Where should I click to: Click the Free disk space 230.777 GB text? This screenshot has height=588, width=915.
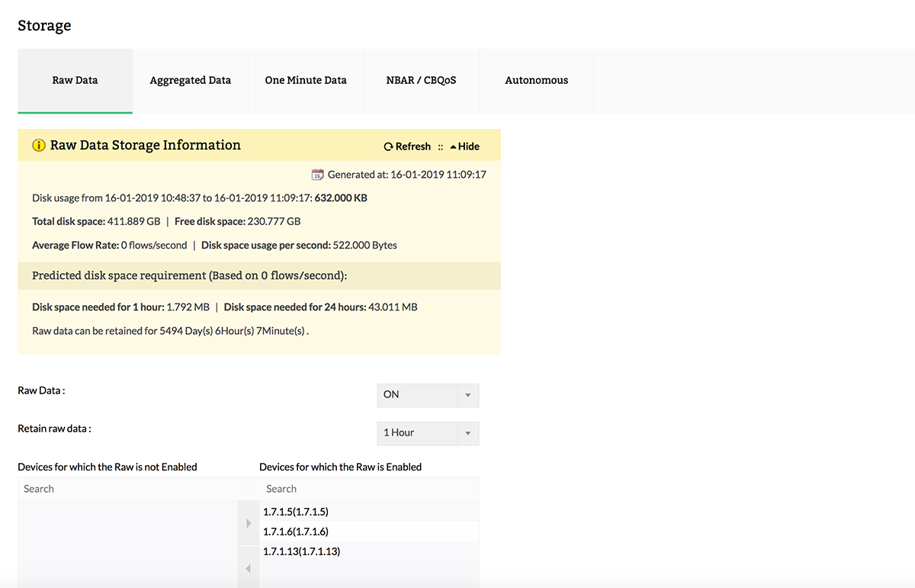[237, 222]
